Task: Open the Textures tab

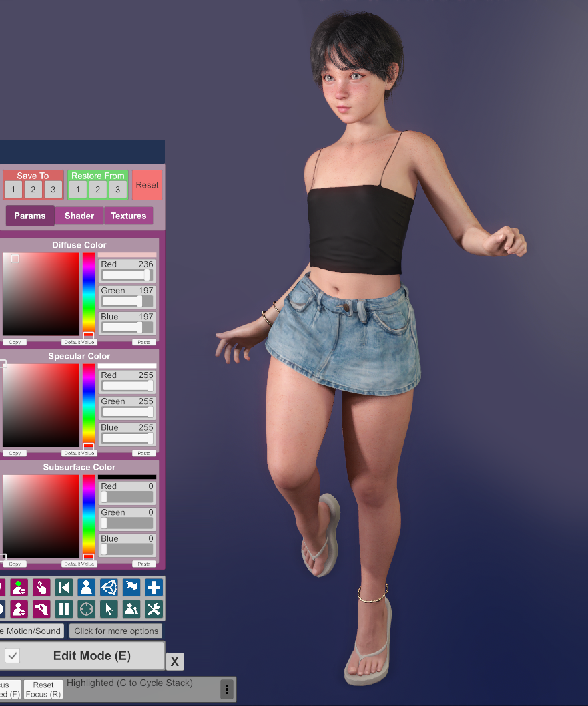Action: [129, 216]
